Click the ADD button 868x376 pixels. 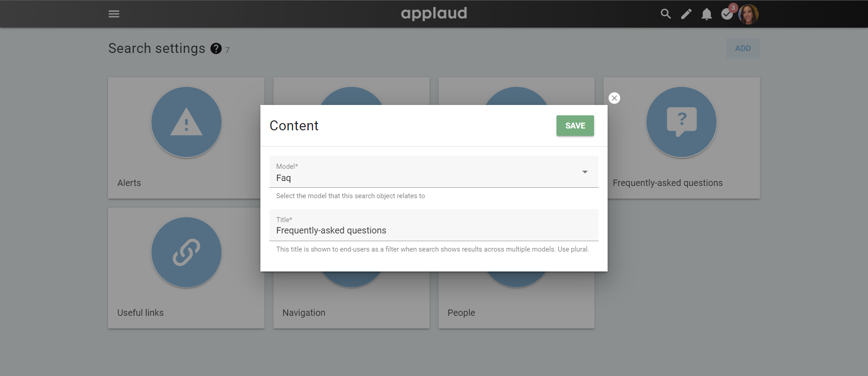click(743, 48)
